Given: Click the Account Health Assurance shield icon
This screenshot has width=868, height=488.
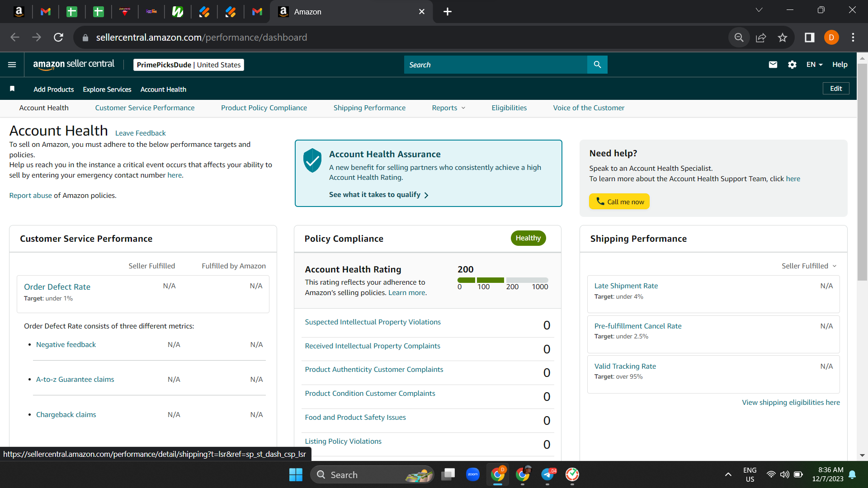Looking at the screenshot, I should (x=312, y=160).
